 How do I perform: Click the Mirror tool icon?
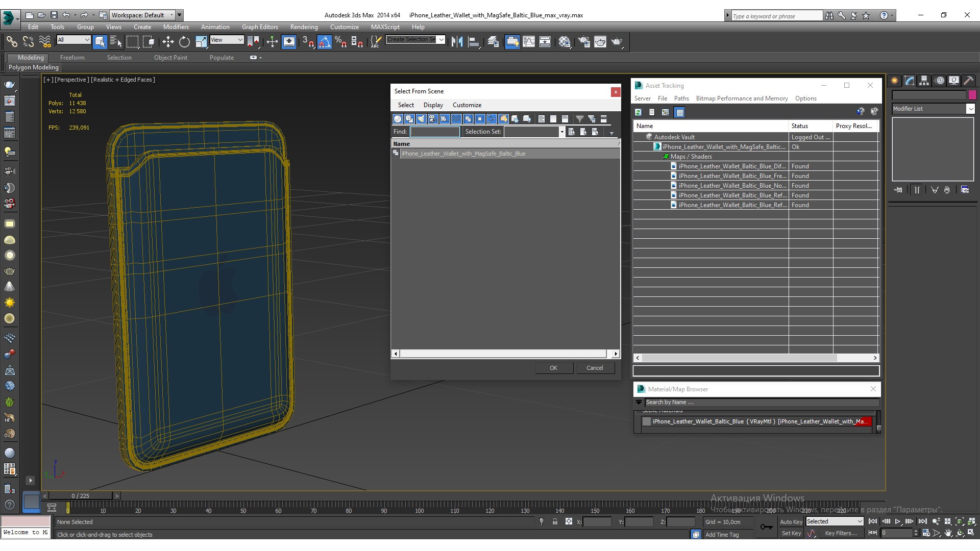[457, 42]
